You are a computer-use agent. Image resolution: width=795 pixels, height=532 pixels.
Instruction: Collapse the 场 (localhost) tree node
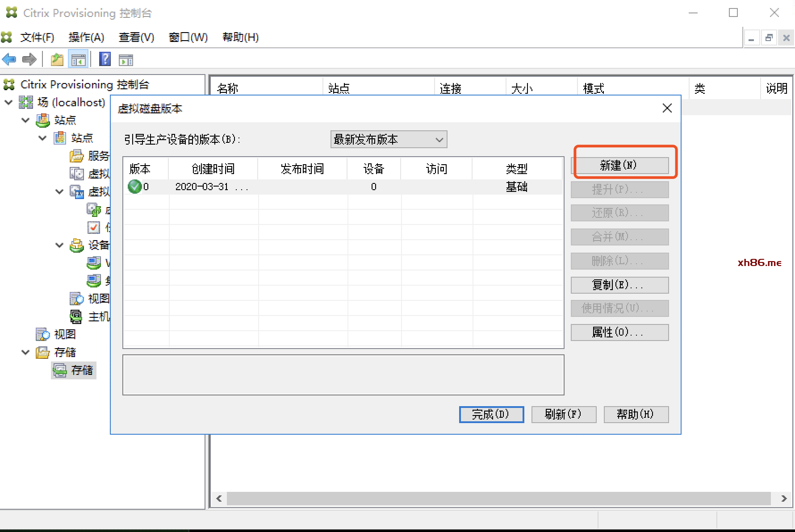tap(8, 102)
